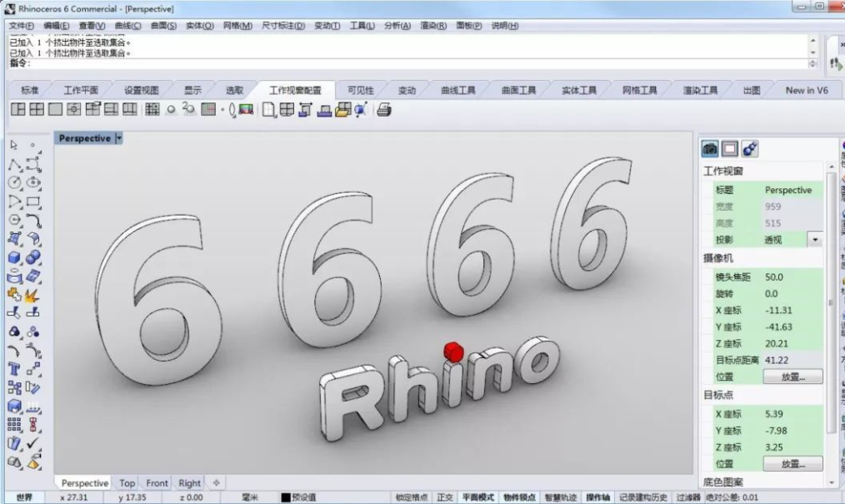The image size is (845, 504).
Task: Select the Fillet curves tool
Action: point(33,220)
